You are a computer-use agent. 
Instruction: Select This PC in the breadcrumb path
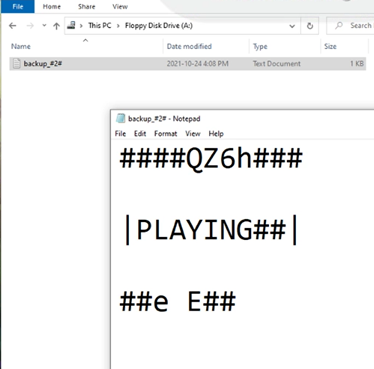pyautogui.click(x=100, y=25)
